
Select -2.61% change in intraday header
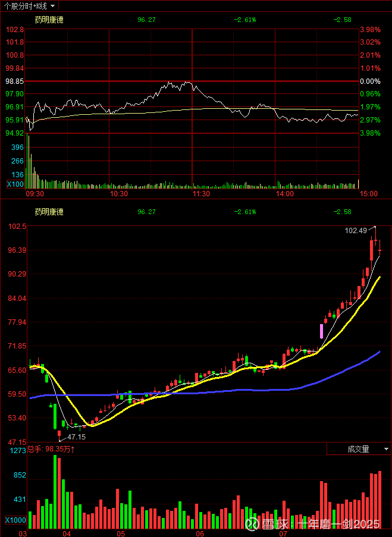click(245, 20)
